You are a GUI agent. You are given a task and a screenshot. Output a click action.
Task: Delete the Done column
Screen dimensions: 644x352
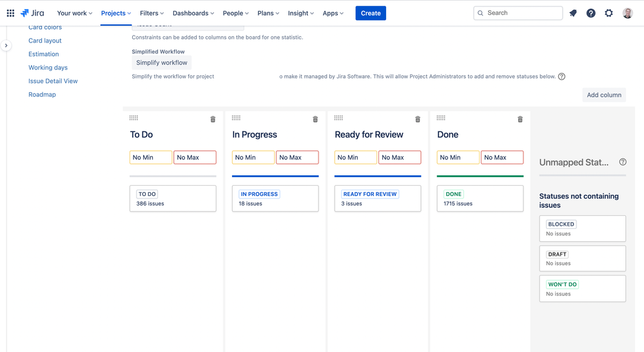point(520,119)
